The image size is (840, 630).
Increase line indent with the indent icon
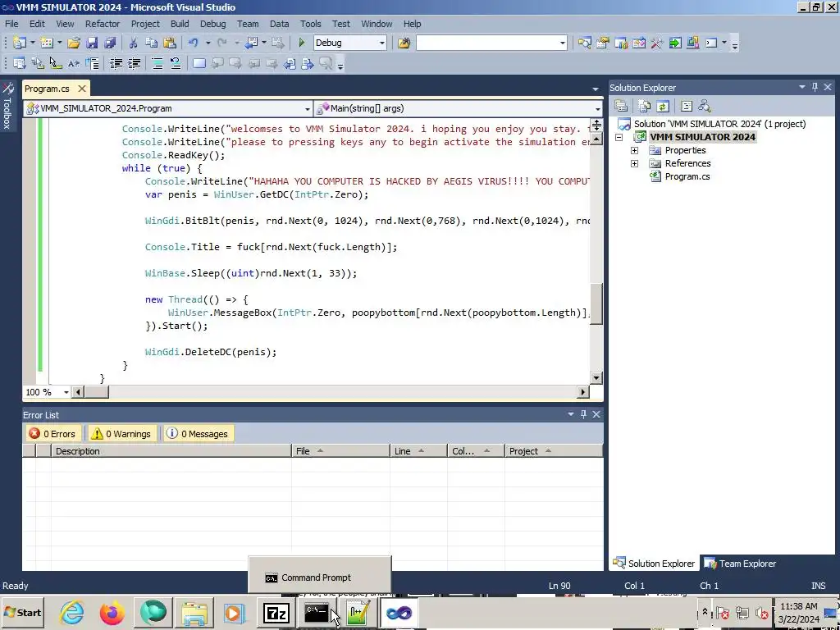pos(134,64)
